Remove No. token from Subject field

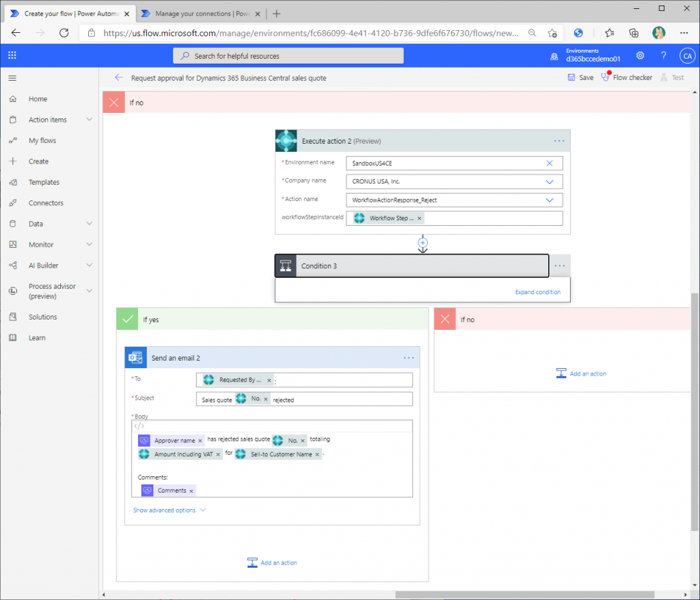pyautogui.click(x=266, y=399)
